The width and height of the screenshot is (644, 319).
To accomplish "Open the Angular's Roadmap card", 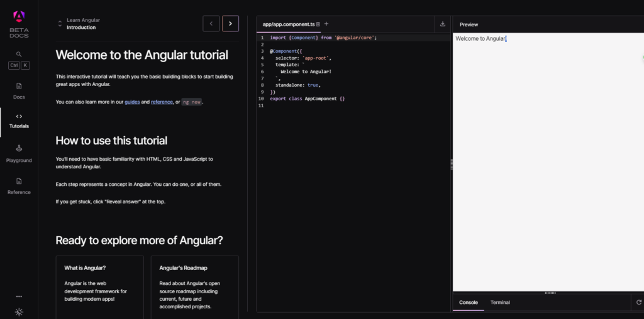I will 195,288.
